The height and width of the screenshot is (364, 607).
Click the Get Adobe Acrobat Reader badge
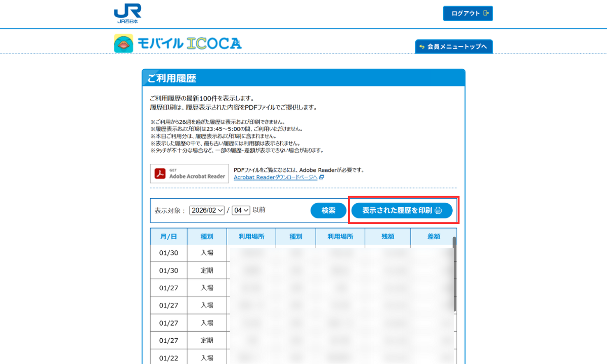click(189, 173)
